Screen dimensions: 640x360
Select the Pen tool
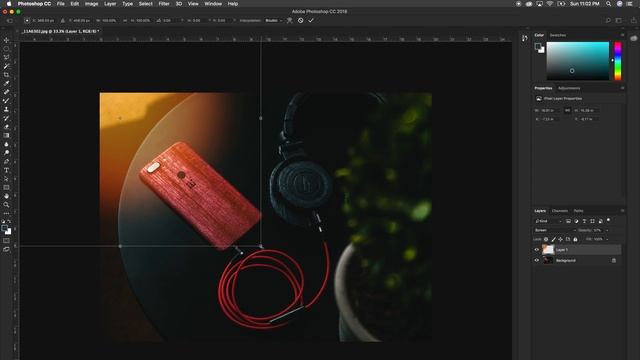click(x=6, y=161)
